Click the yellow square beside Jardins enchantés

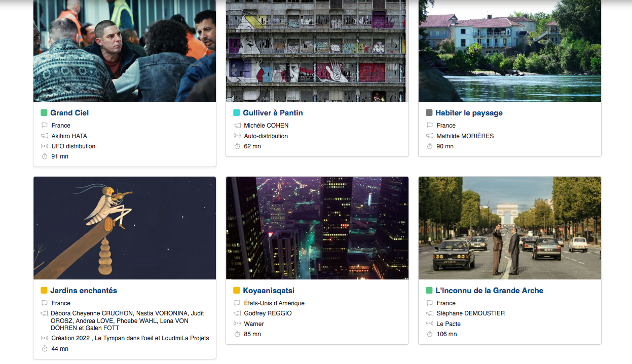[44, 291]
